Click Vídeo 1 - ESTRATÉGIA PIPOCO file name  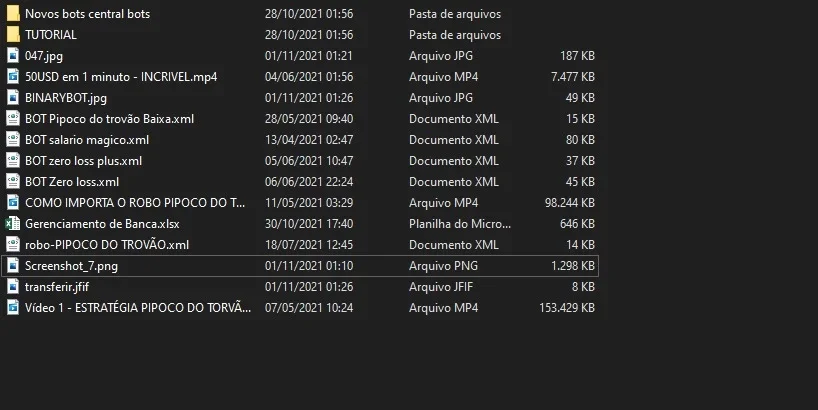pyautogui.click(x=138, y=307)
